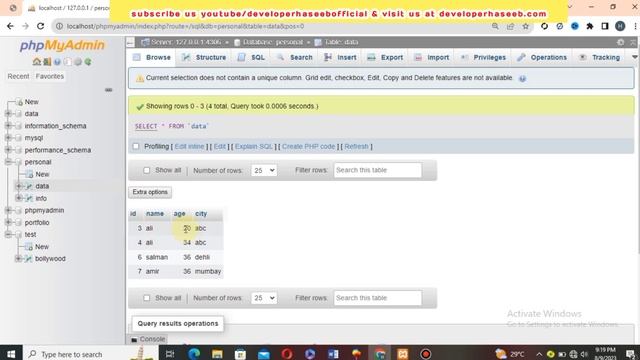Expand bollywood table node
This screenshot has height=360, width=640.
pyautogui.click(x=18, y=258)
